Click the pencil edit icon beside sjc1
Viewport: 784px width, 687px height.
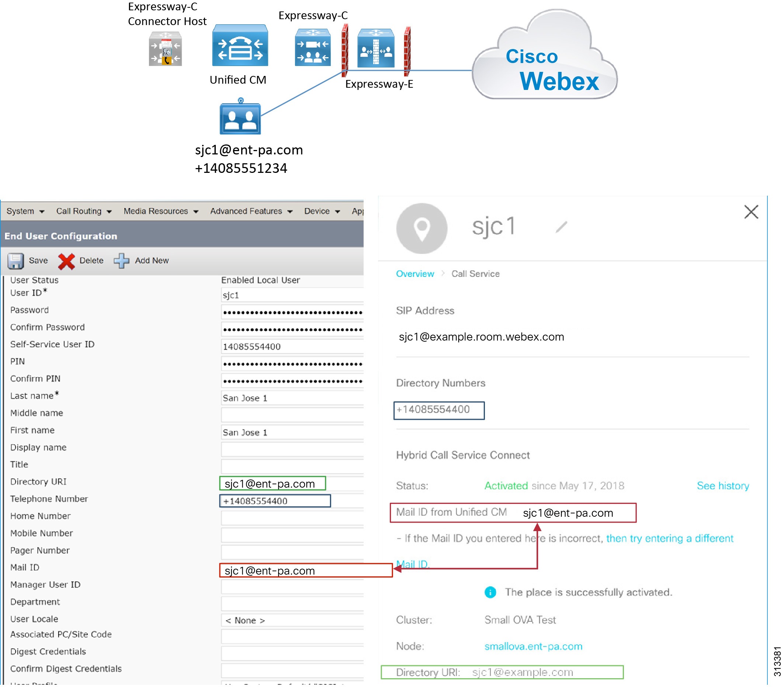coord(562,227)
